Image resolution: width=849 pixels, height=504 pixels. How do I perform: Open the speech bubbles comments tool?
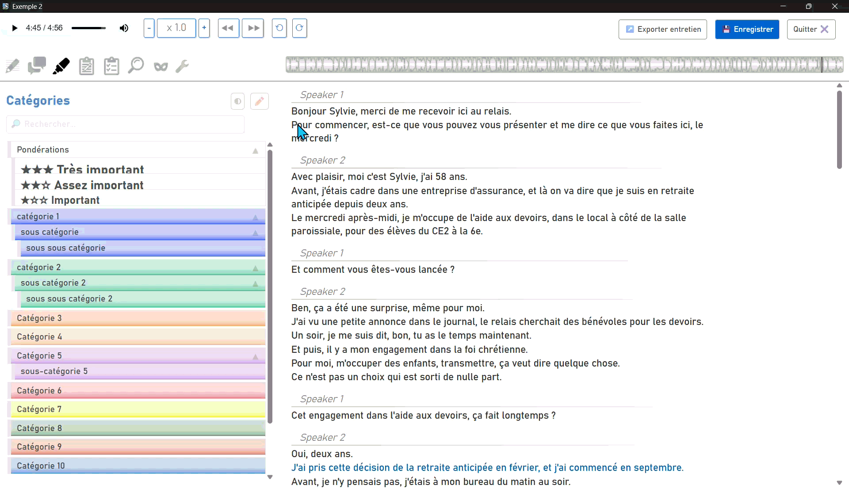point(37,66)
